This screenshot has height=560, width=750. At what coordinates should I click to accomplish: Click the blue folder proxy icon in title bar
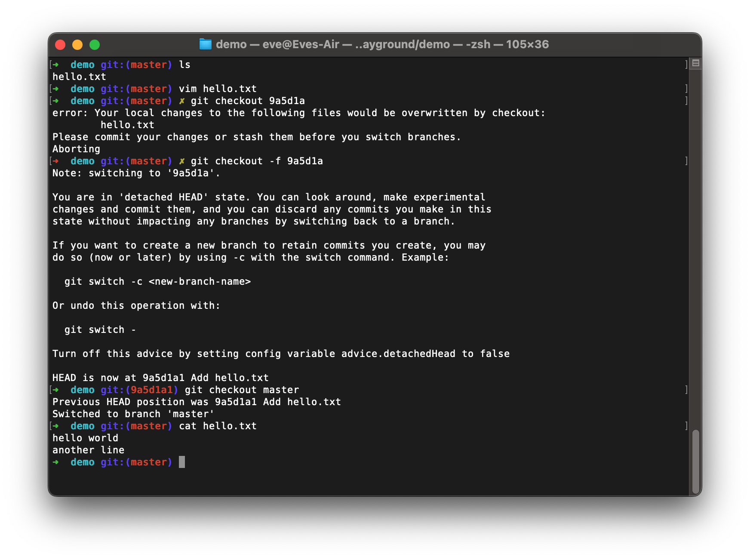[x=205, y=44]
